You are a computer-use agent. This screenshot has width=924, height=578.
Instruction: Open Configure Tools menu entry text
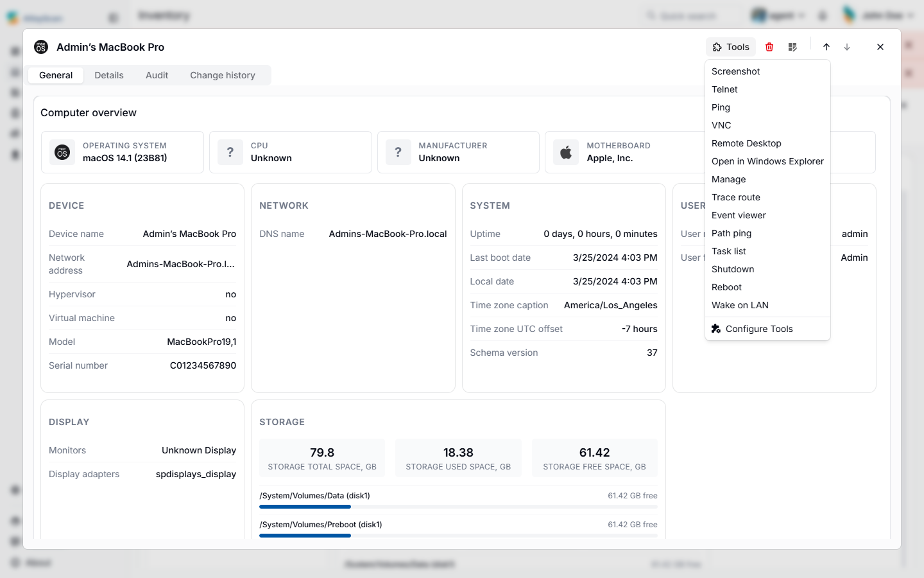pyautogui.click(x=759, y=329)
